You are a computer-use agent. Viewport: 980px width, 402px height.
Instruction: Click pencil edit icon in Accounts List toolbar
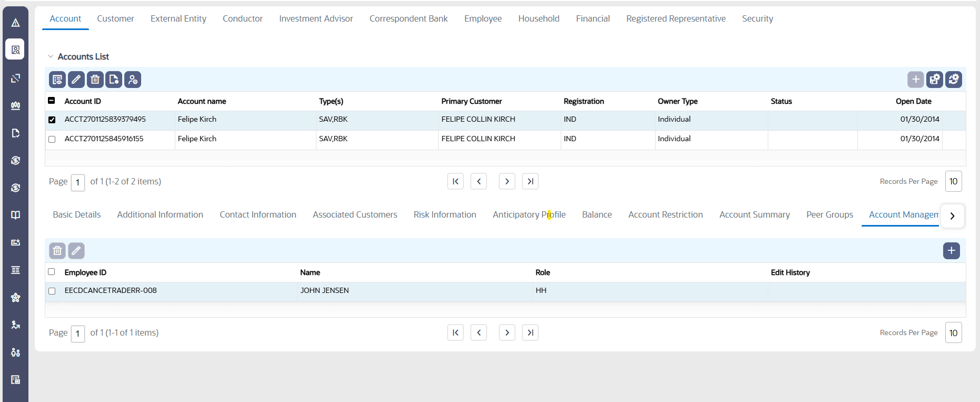coord(76,80)
